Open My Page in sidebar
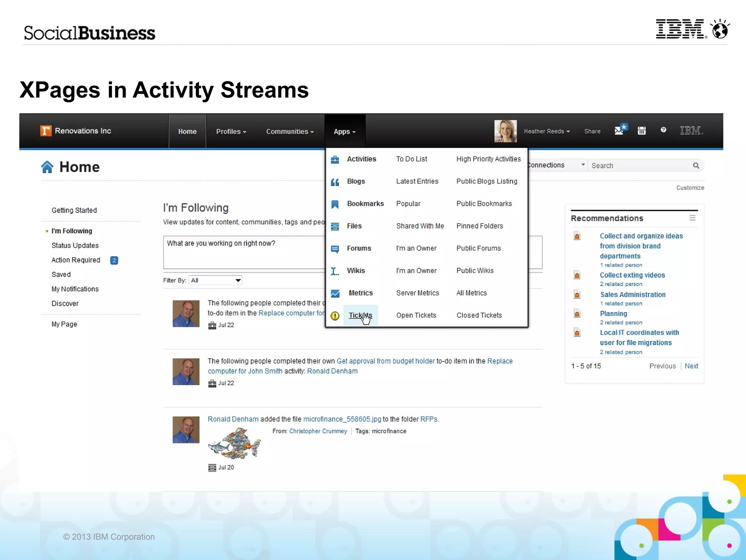The width and height of the screenshot is (746, 560). 64,324
